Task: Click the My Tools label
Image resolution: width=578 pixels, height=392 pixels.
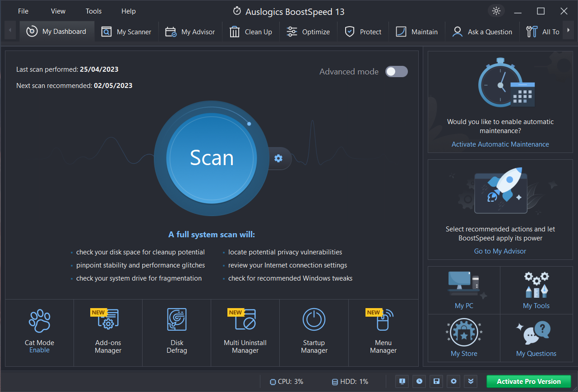Action: (x=536, y=306)
